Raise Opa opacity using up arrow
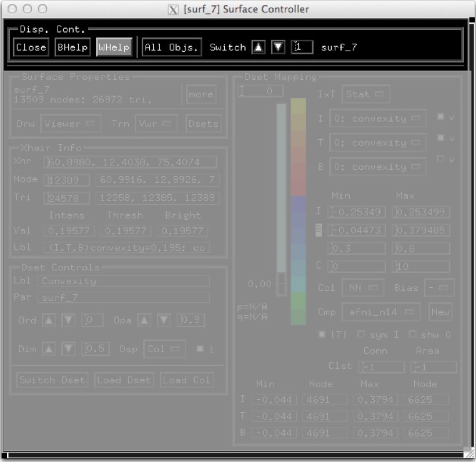The height and width of the screenshot is (462, 476). point(144,320)
